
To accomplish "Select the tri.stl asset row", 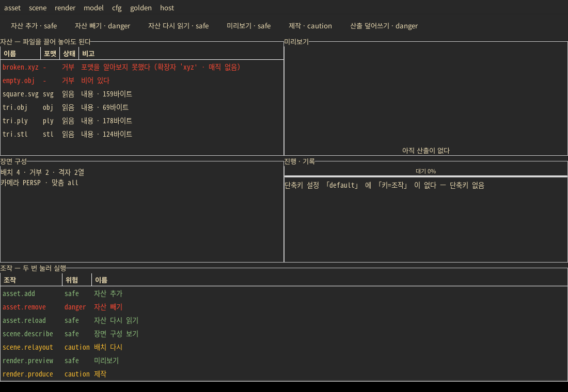I will [x=142, y=134].
